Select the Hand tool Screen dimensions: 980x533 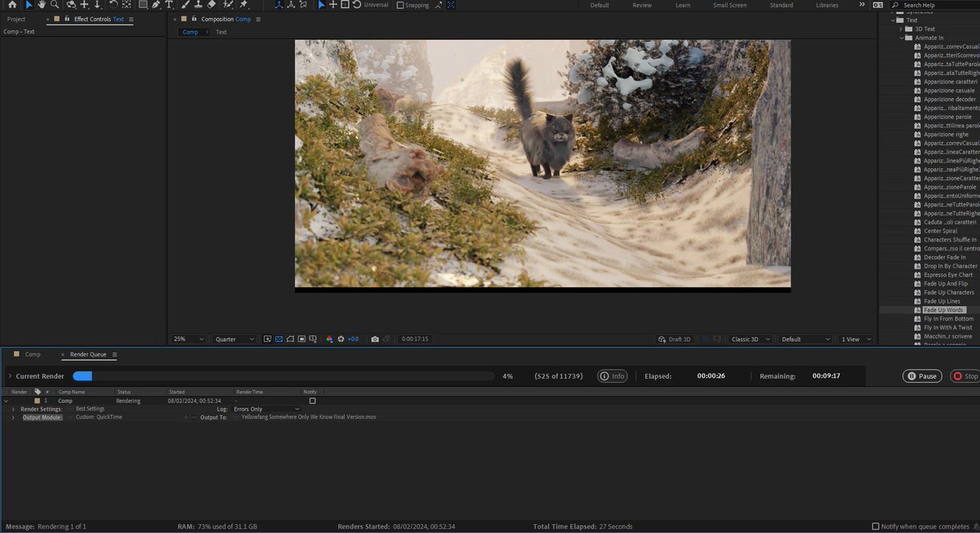41,5
